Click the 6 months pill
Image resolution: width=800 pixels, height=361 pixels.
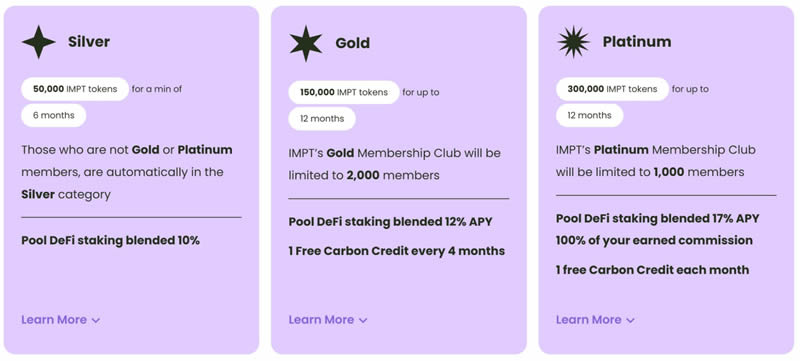pos(54,115)
